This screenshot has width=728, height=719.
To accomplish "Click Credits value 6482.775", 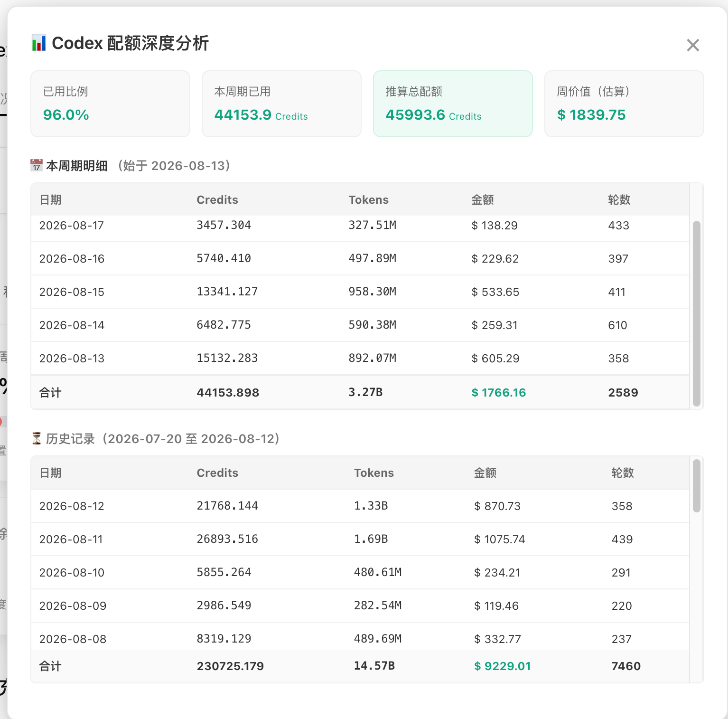I will (224, 325).
